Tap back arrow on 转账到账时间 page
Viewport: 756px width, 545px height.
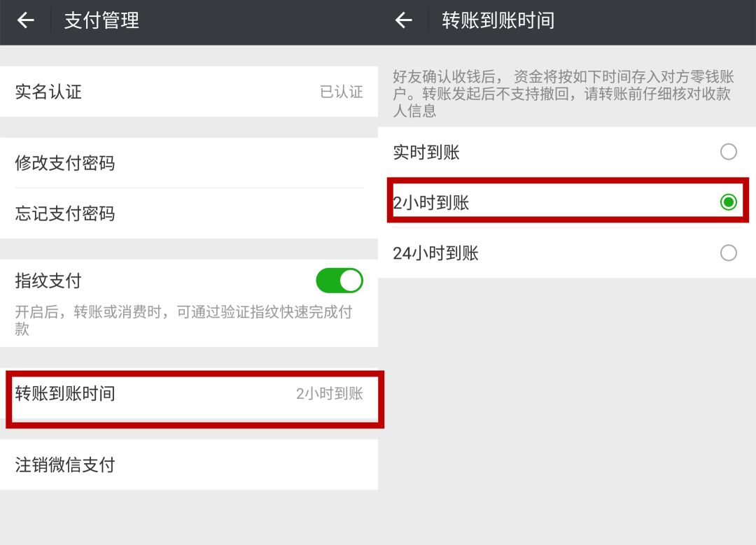[404, 20]
